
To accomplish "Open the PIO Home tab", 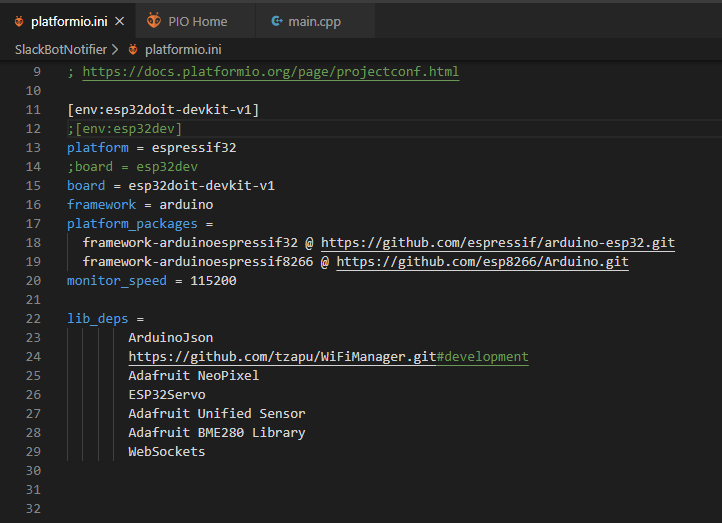I will [x=195, y=21].
